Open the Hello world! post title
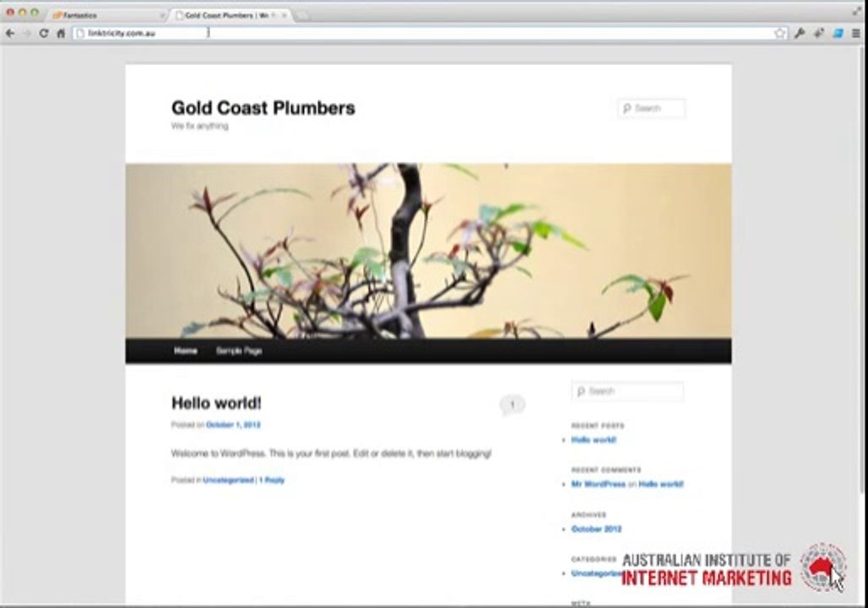 click(216, 403)
